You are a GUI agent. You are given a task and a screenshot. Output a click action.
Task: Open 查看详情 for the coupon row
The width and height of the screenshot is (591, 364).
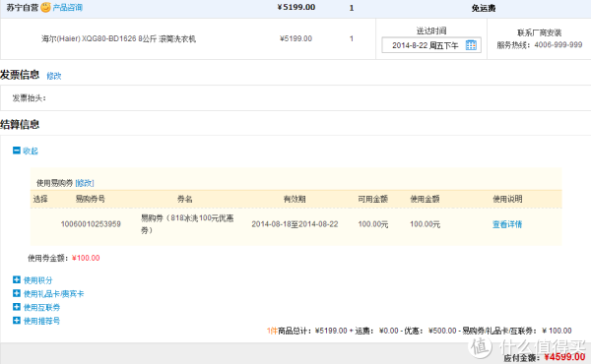pos(507,224)
